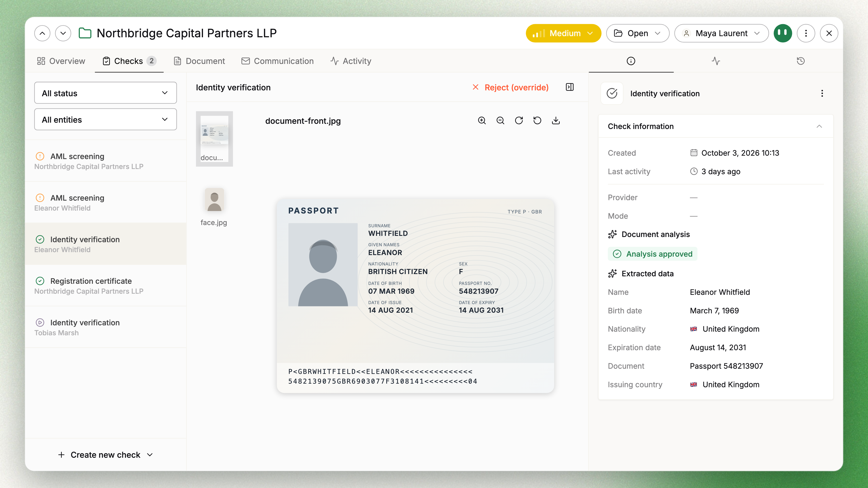Rotate document image clockwise

[519, 121]
